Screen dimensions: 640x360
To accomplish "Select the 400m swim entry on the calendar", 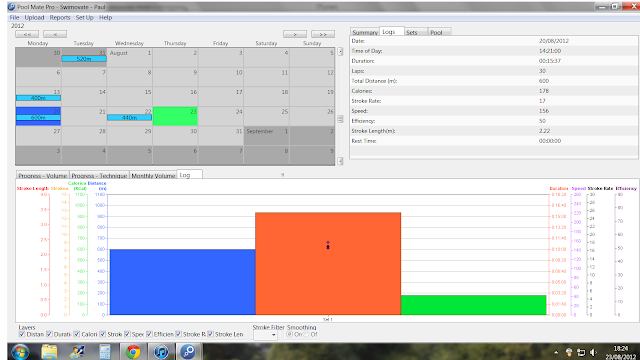I will tap(38, 98).
